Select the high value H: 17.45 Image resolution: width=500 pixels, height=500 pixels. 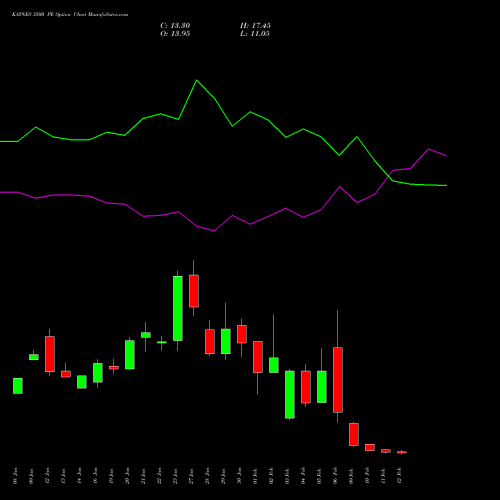coord(255,26)
